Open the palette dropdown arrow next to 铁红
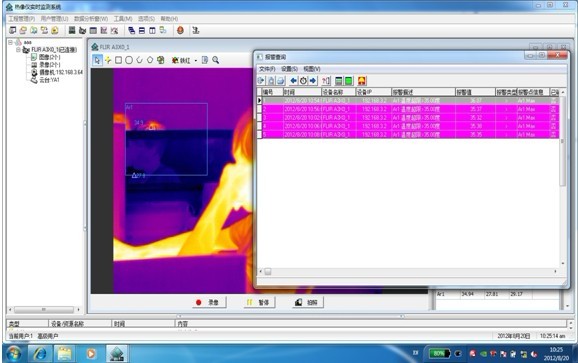 tap(196, 60)
